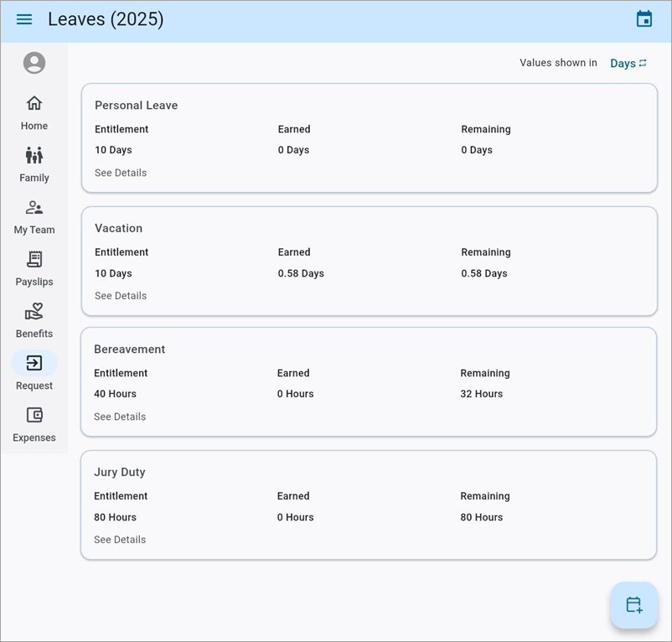Expand See Details for Bereavement
Viewport: 672px width, 642px height.
[120, 417]
